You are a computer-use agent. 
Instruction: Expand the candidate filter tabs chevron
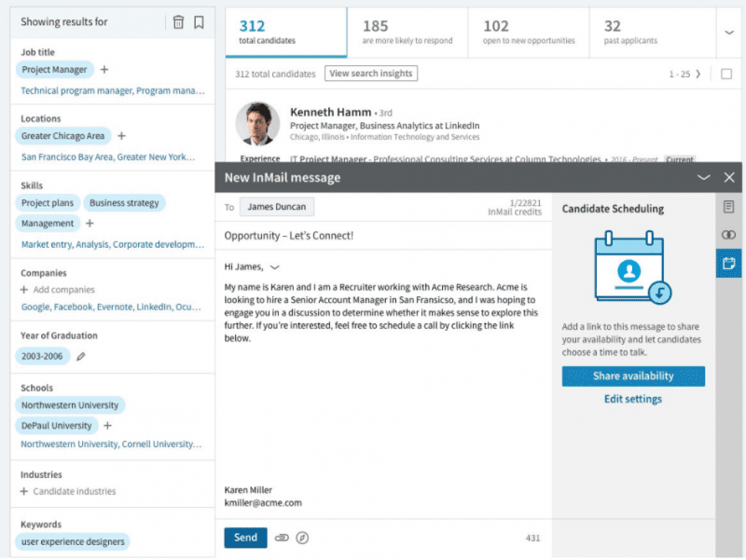pyautogui.click(x=729, y=32)
